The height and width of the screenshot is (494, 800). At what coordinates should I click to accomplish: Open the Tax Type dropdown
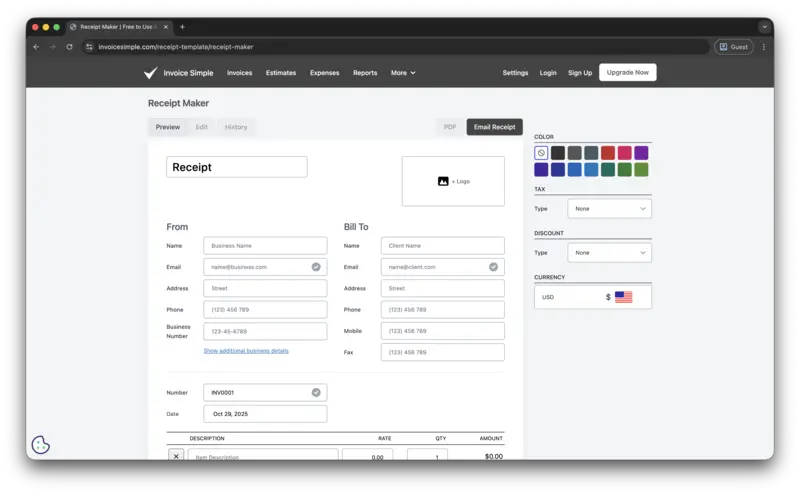tap(609, 209)
